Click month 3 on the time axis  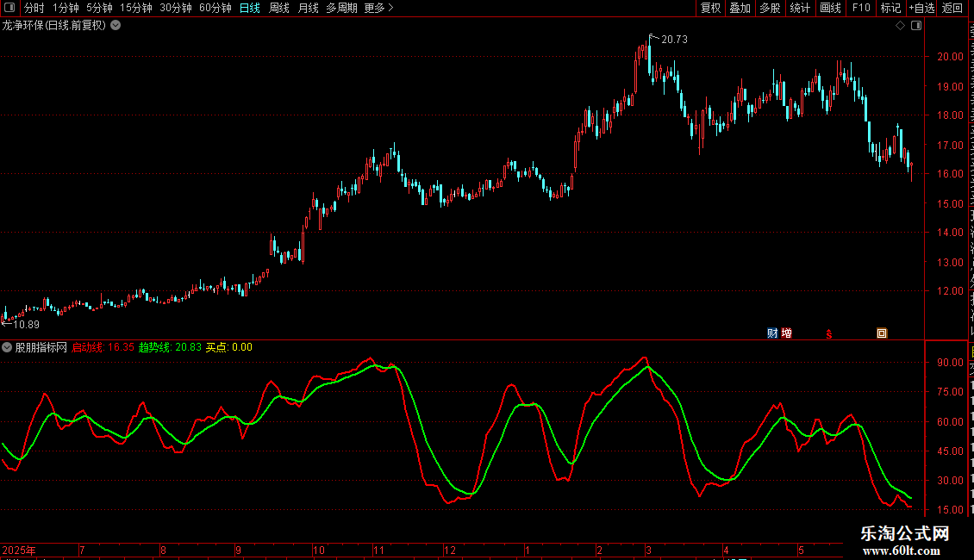(648, 550)
